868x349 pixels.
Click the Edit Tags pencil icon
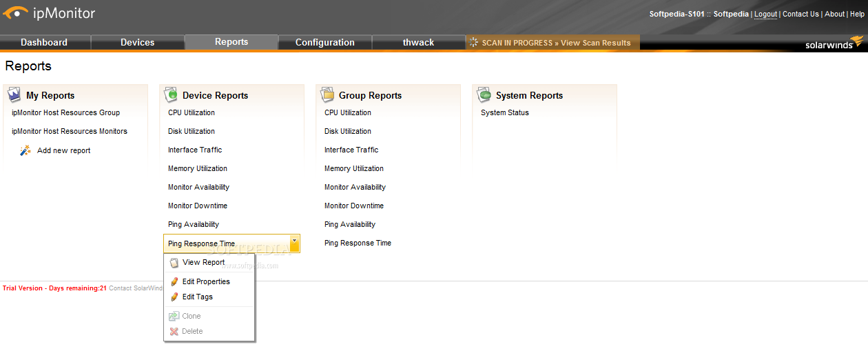tap(174, 297)
